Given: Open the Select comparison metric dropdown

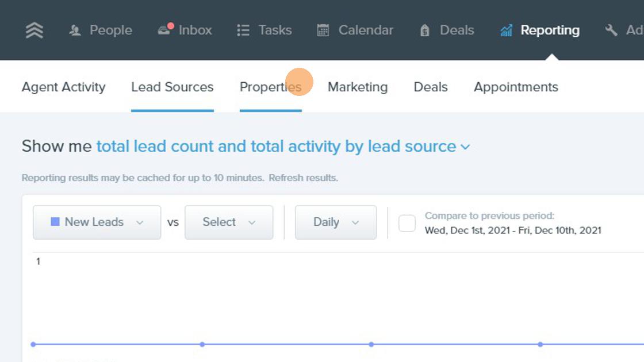Looking at the screenshot, I should pyautogui.click(x=229, y=222).
